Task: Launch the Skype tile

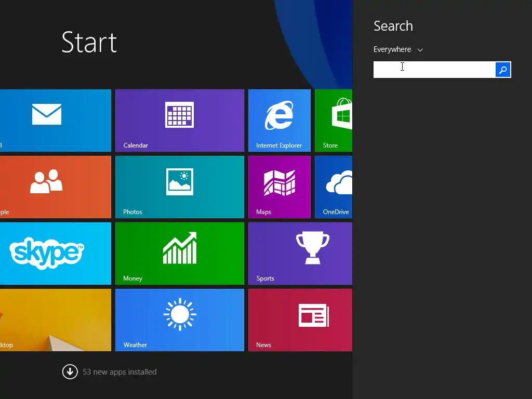Action: [x=55, y=254]
